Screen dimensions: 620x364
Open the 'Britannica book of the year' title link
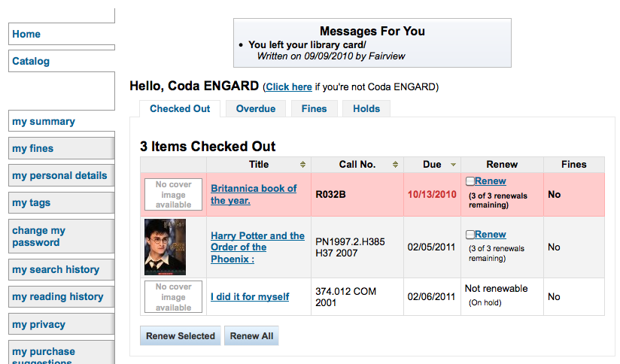point(254,194)
